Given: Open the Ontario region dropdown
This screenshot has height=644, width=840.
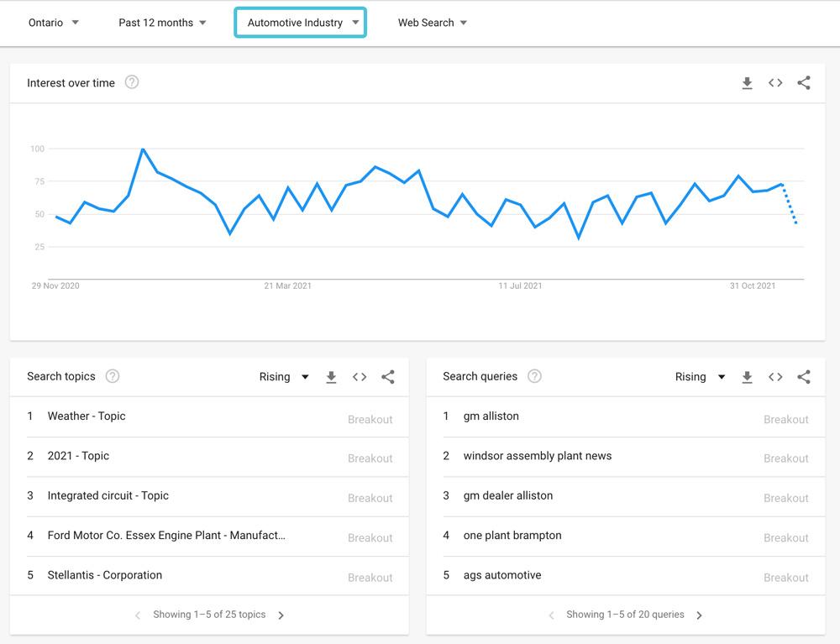Looking at the screenshot, I should tap(54, 23).
